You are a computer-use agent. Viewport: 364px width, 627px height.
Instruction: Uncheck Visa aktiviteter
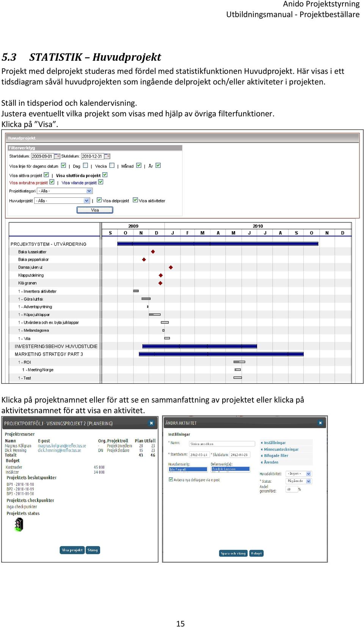coord(135,200)
